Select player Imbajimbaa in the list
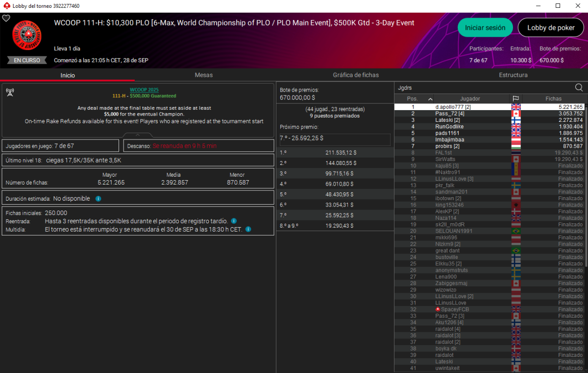Image resolution: width=588 pixels, height=373 pixels. click(490, 140)
